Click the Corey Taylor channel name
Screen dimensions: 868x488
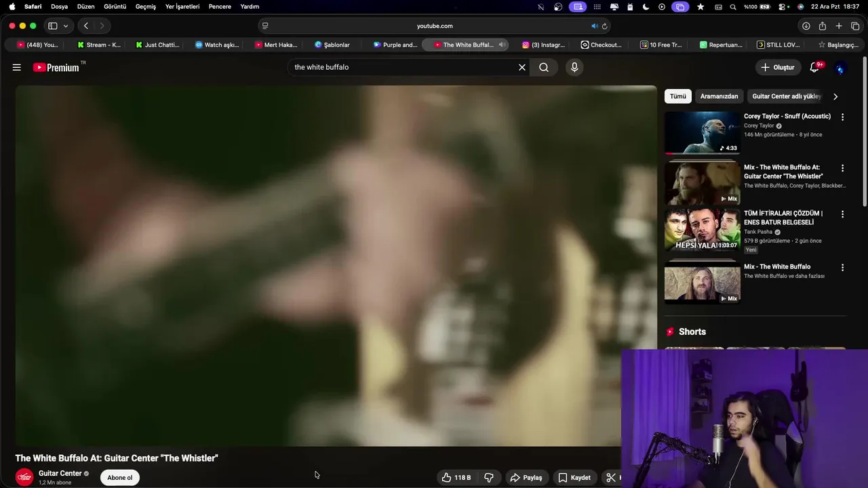pos(759,125)
